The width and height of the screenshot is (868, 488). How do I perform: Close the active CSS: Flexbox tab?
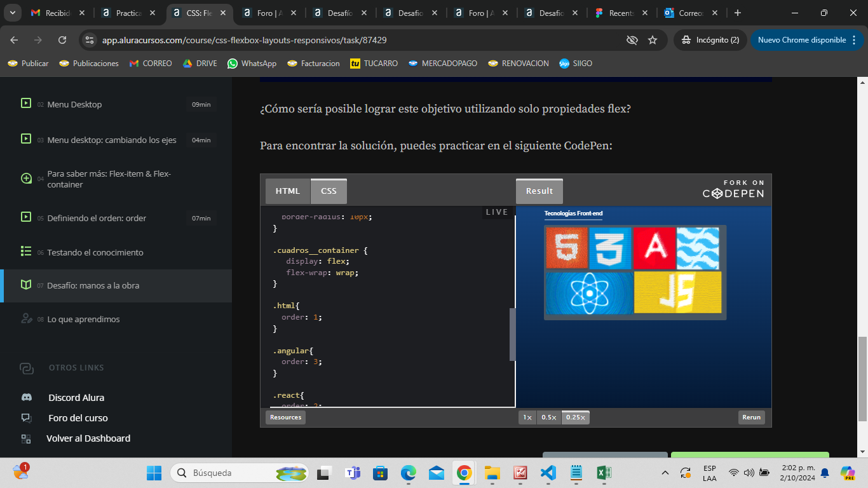[x=223, y=13]
